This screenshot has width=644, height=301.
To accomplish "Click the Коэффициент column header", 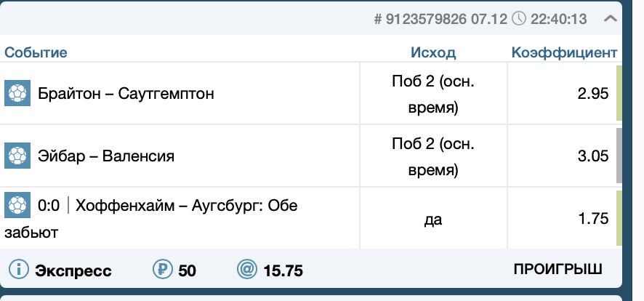I will click(564, 52).
